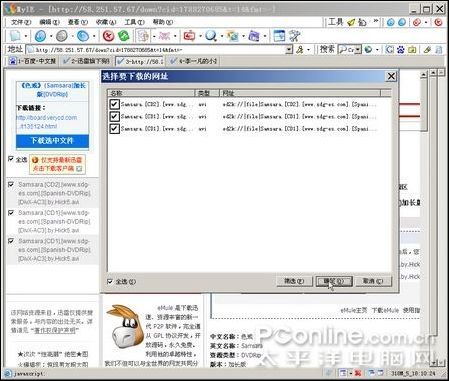Open the 查看(V) menu

78,22
